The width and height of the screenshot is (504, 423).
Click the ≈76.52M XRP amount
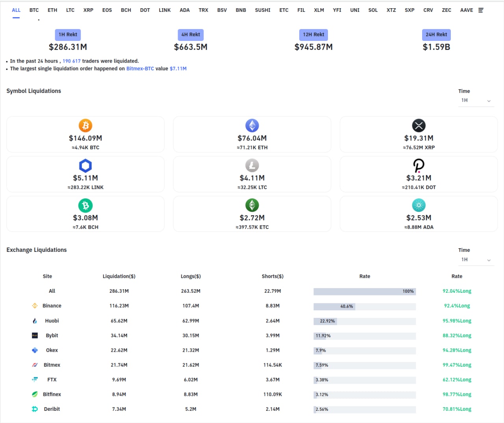[x=419, y=148]
